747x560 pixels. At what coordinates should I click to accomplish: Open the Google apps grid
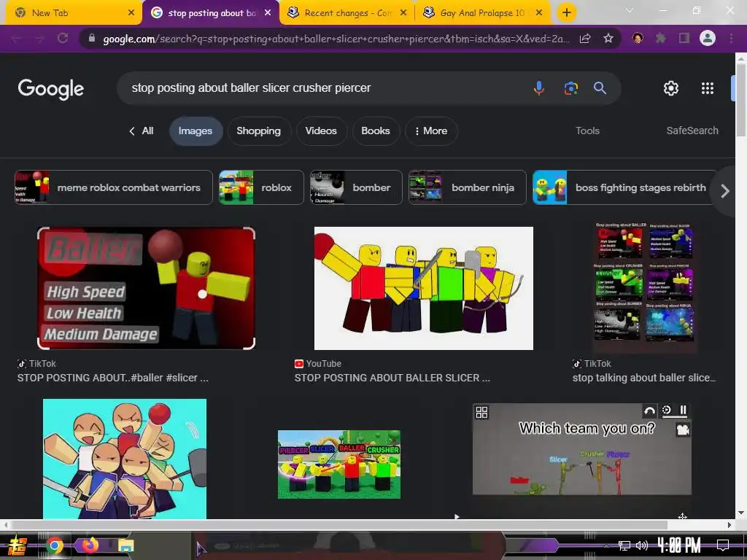[708, 88]
